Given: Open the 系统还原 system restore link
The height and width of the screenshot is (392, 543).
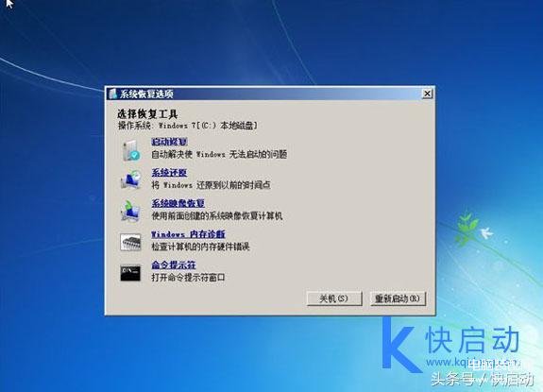Looking at the screenshot, I should 169,173.
